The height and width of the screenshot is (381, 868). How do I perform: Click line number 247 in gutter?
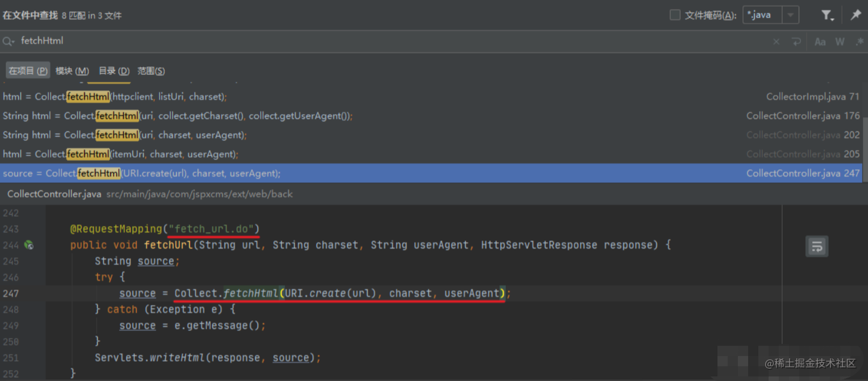(x=11, y=294)
